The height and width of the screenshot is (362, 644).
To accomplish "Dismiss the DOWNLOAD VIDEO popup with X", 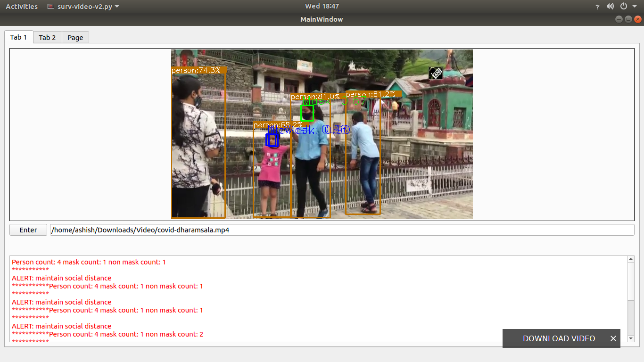I will [613, 338].
